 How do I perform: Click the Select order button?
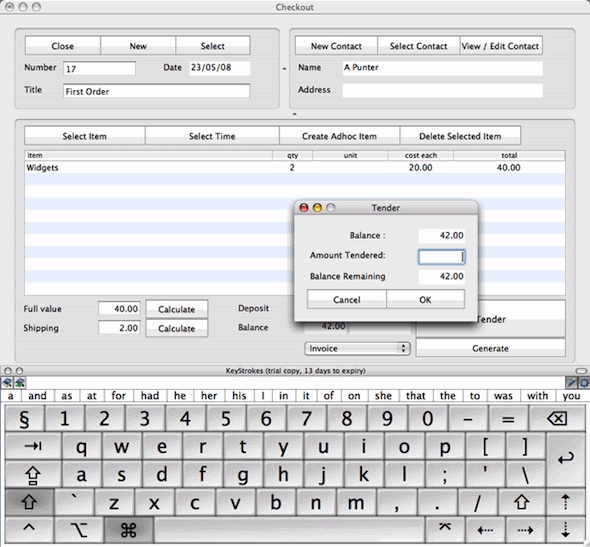pyautogui.click(x=213, y=46)
